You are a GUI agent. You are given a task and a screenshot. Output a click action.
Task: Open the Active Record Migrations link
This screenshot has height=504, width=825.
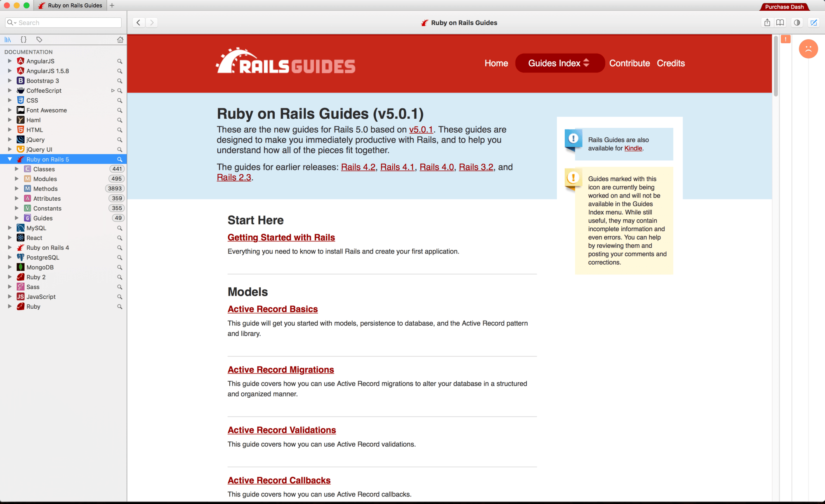281,370
